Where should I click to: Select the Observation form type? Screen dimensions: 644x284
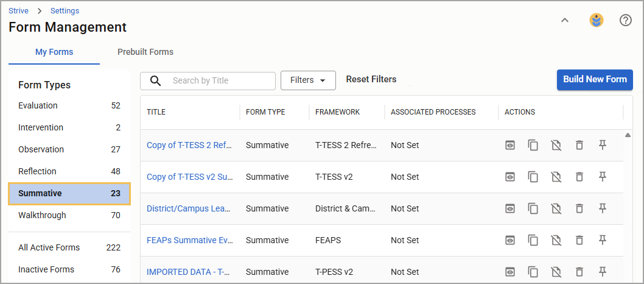pos(69,149)
